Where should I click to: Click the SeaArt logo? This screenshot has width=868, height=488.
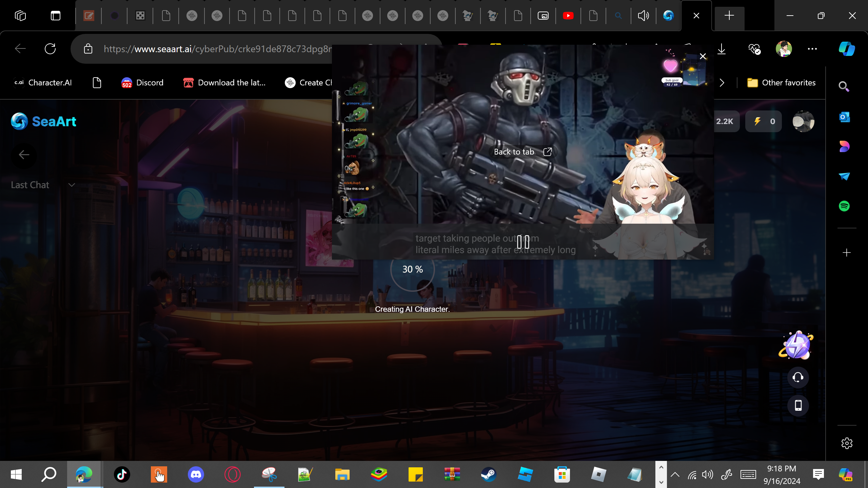point(43,121)
